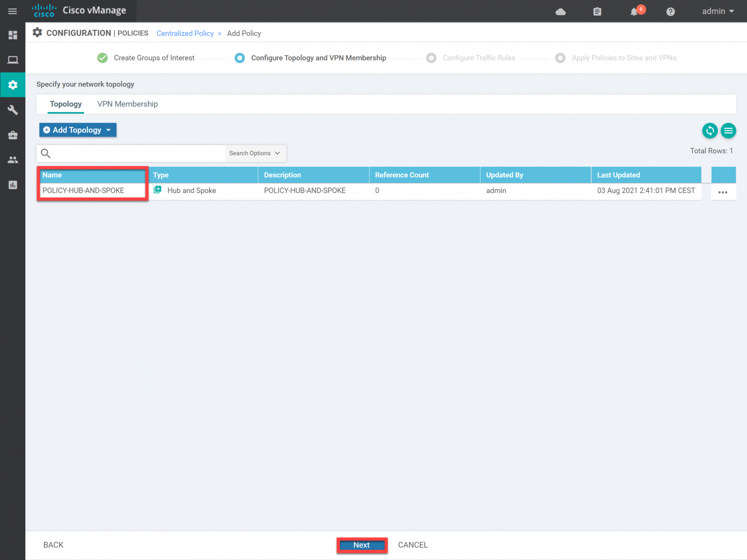Click the cloud status icon in the header
The height and width of the screenshot is (560, 747).
(560, 11)
